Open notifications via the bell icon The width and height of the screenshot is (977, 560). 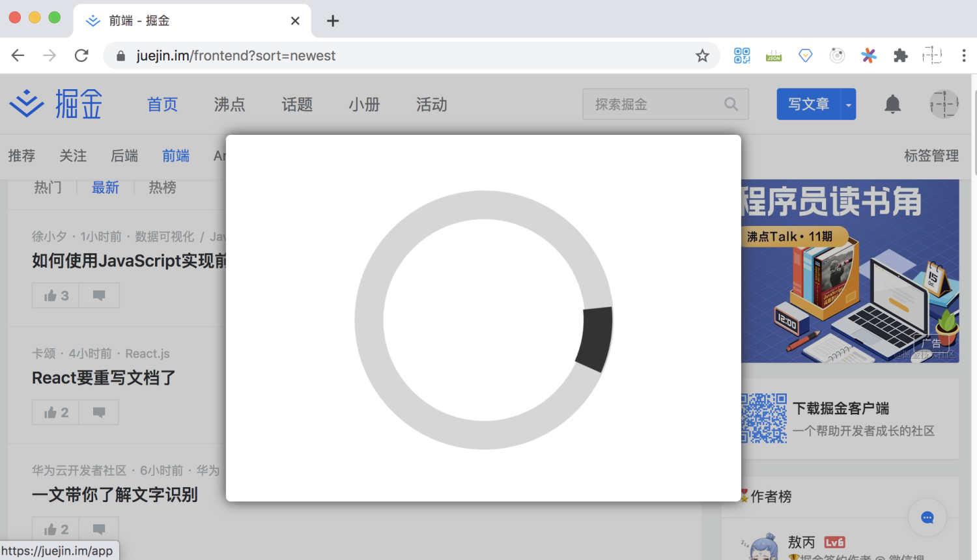(x=892, y=104)
